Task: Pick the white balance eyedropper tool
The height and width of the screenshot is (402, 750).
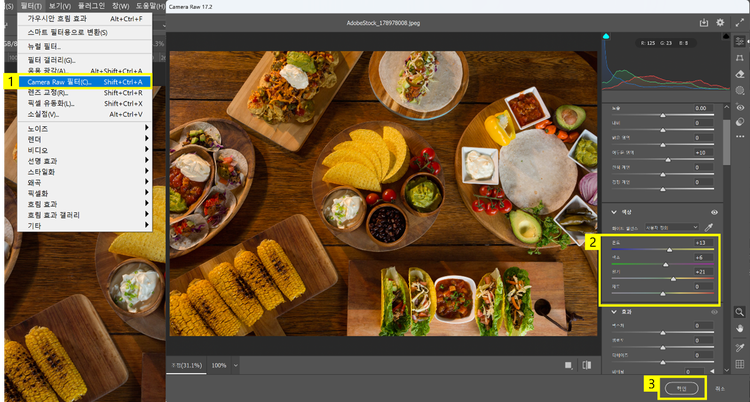Action: pyautogui.click(x=709, y=227)
